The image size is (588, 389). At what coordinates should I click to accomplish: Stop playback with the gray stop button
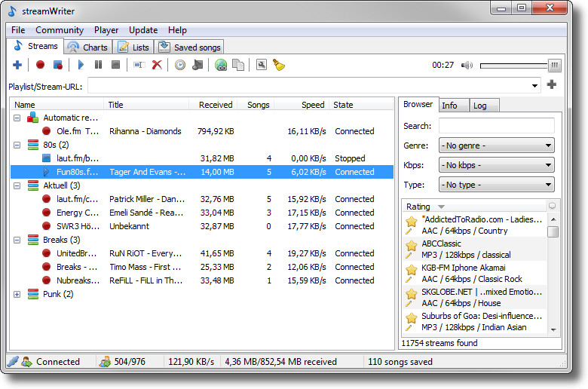[115, 65]
